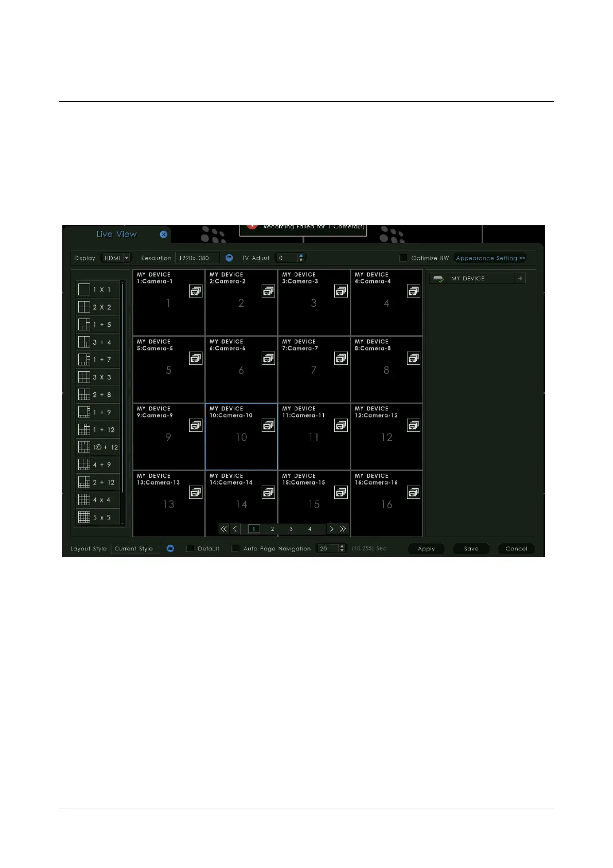Jump to the last page
Viewport: 613px width, 868px height.
pyautogui.click(x=343, y=529)
